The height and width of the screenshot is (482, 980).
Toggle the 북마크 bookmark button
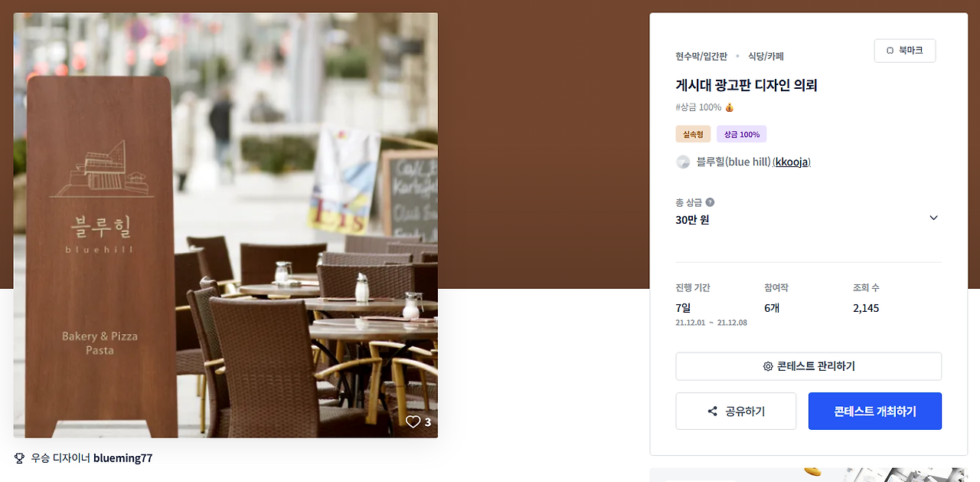(905, 51)
